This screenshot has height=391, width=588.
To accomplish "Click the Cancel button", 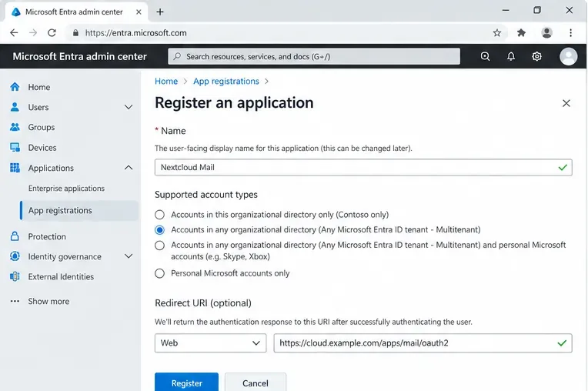I will click(256, 383).
